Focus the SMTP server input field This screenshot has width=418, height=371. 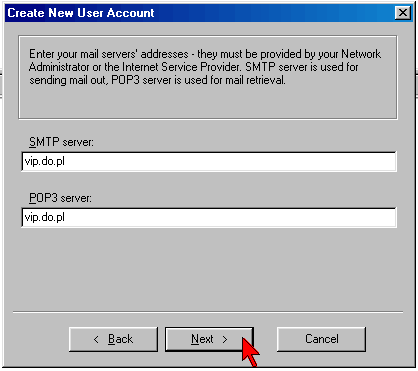point(209,162)
